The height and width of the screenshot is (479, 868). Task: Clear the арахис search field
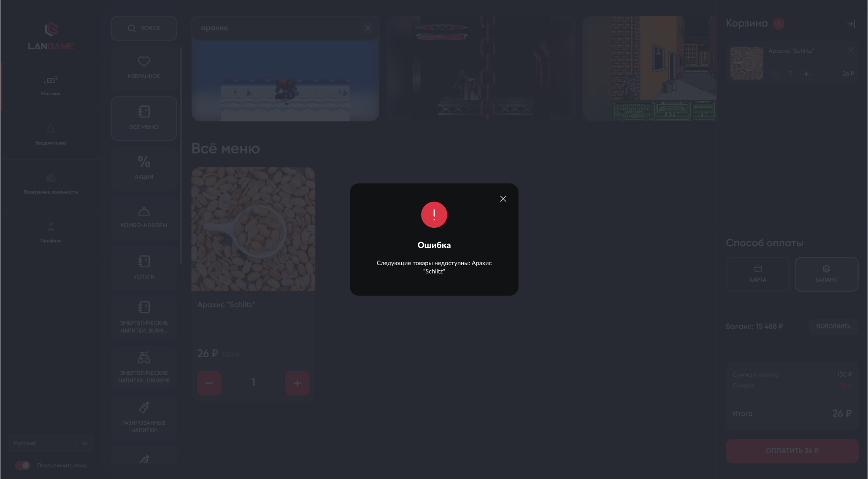coord(368,28)
